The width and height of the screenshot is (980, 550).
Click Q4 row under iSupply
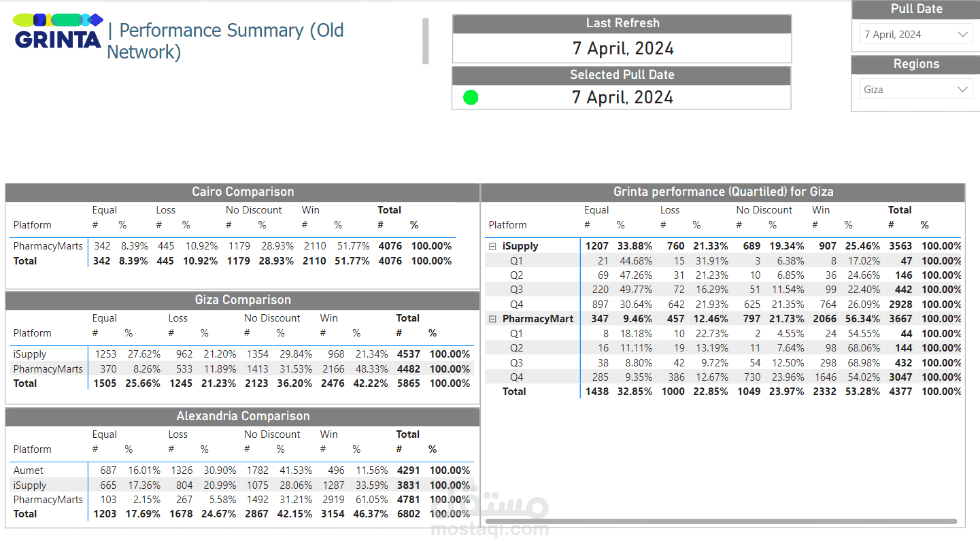(724, 305)
